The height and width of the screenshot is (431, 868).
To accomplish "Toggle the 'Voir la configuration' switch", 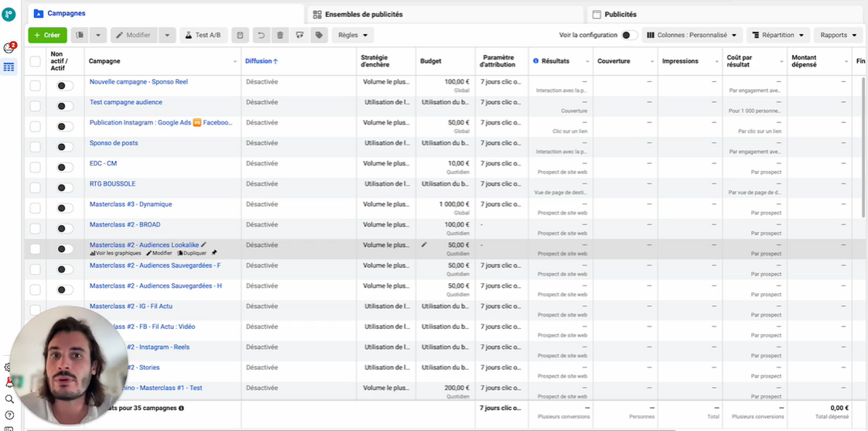I will pos(629,35).
